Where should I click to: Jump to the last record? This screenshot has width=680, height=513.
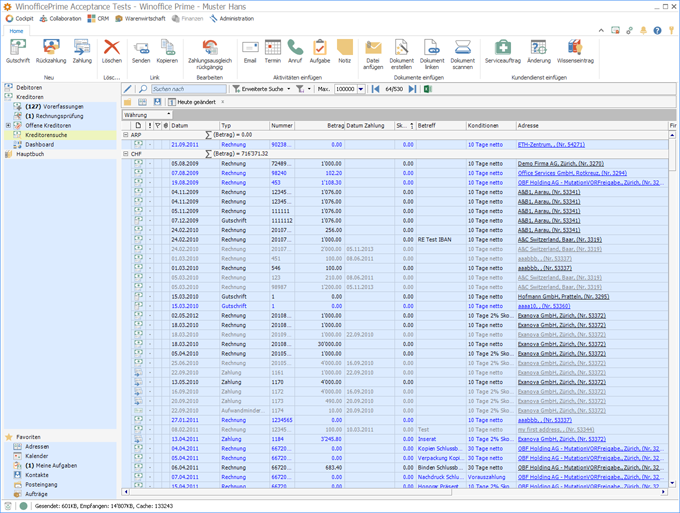pos(412,89)
